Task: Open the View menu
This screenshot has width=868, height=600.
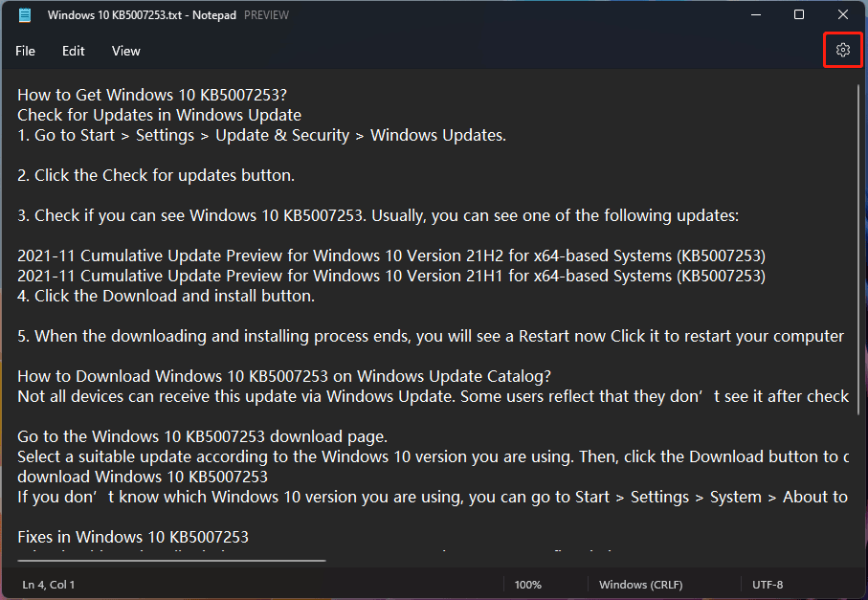Action: 125,51
